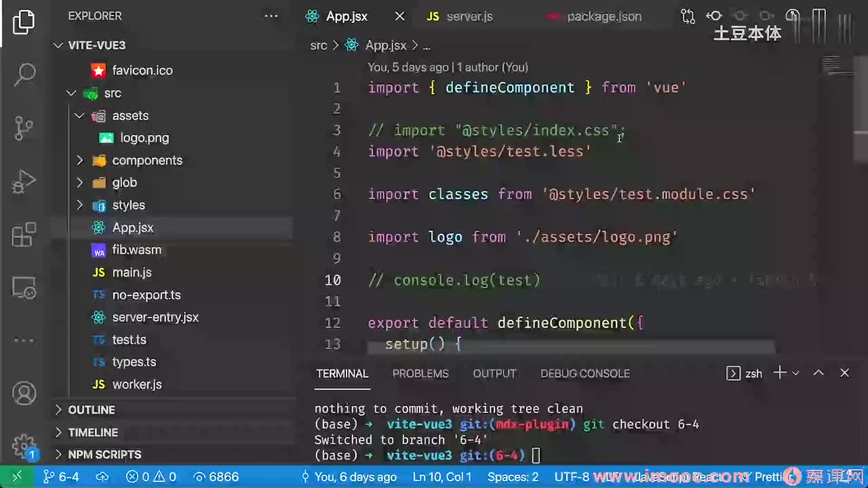Click the 'Ln 10, Col 1' cursor position
Viewport: 868px width, 488px height.
pos(442,477)
